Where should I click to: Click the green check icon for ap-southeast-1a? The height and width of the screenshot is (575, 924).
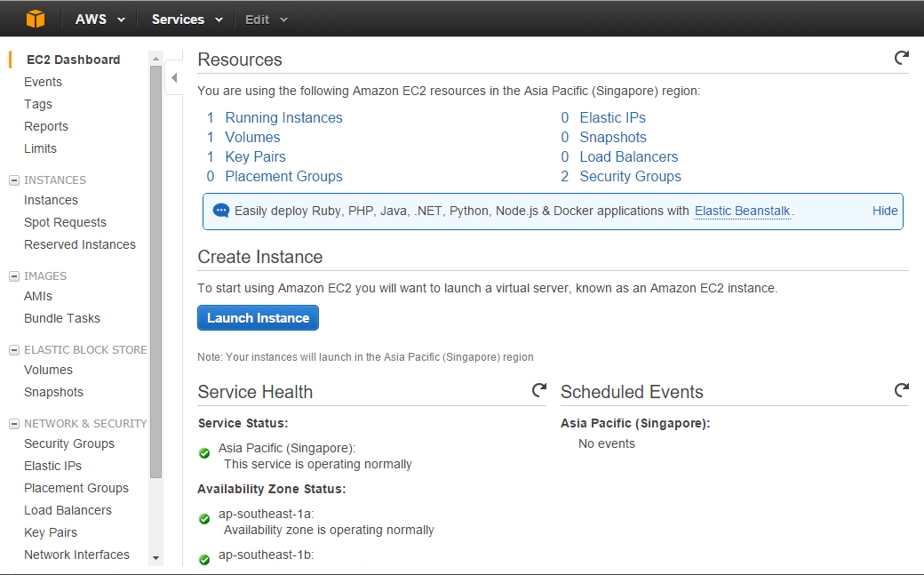(204, 519)
